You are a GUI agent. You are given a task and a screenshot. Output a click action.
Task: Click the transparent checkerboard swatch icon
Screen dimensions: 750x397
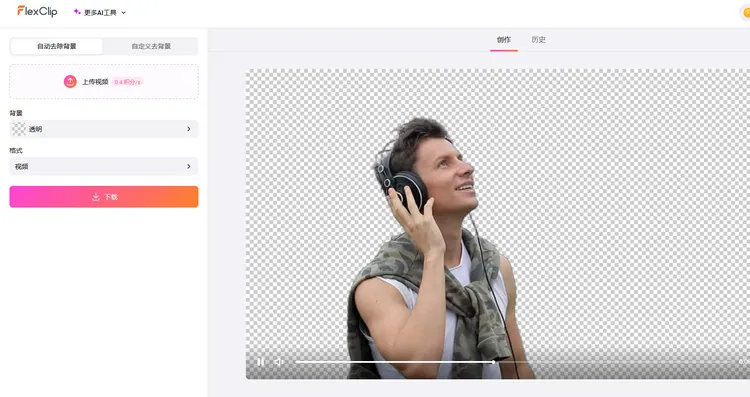pyautogui.click(x=19, y=129)
